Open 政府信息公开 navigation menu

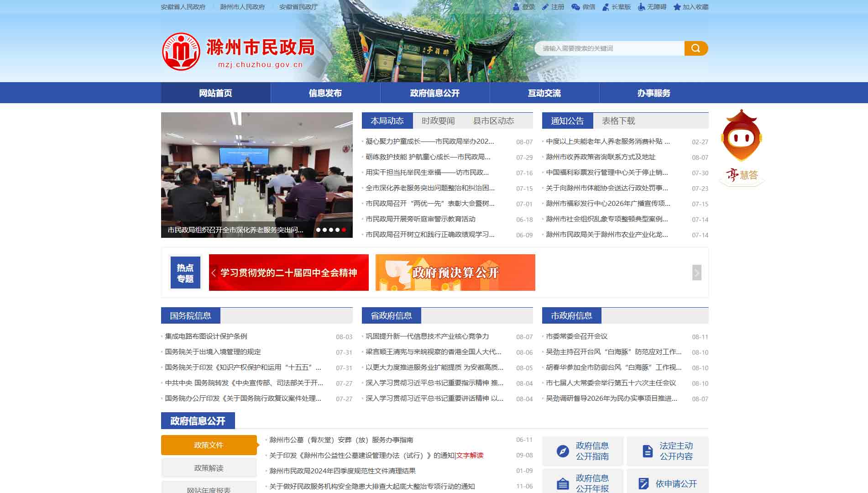[x=435, y=93]
